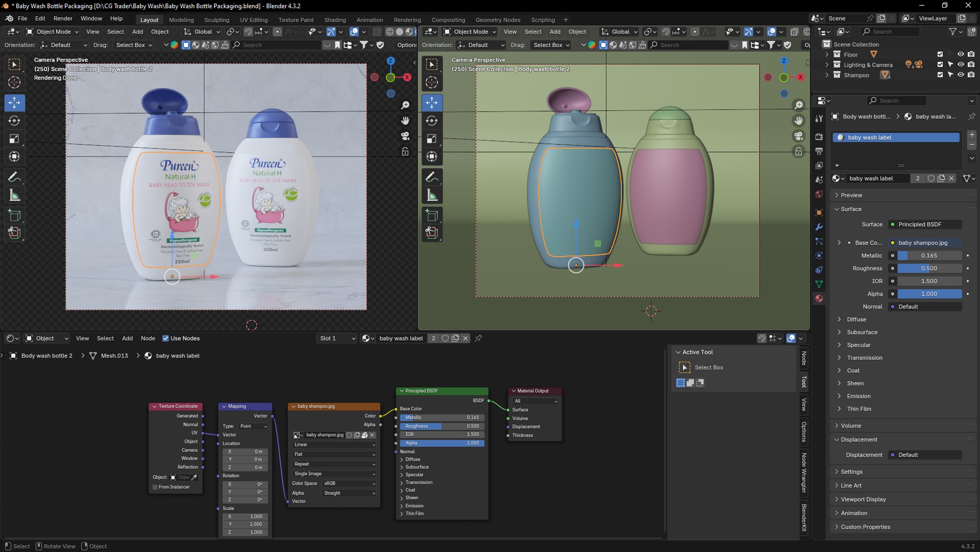980x552 pixels.
Task: Open the Modifiers wrench properties tab
Action: pos(819,227)
